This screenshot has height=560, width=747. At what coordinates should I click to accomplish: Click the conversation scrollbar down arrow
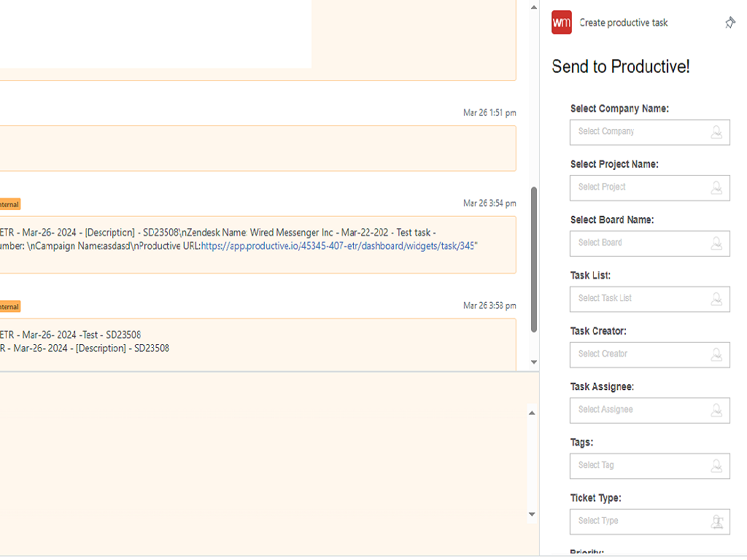533,362
